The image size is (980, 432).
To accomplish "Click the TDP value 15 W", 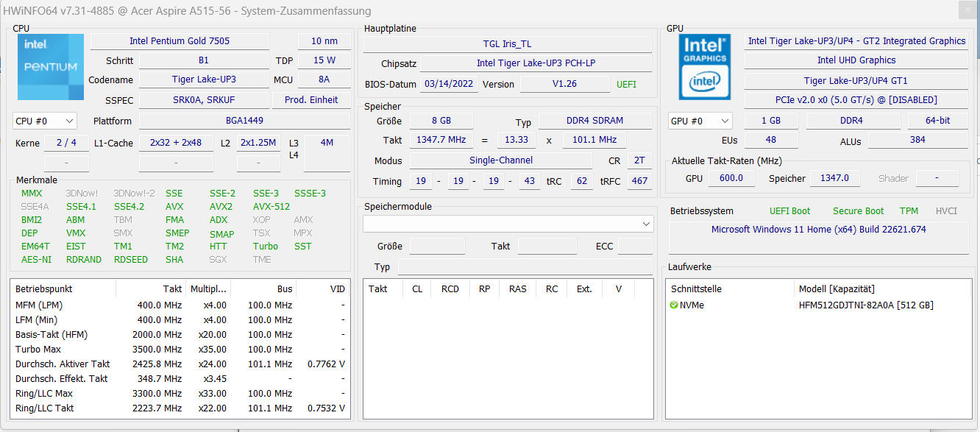I will pos(324,60).
